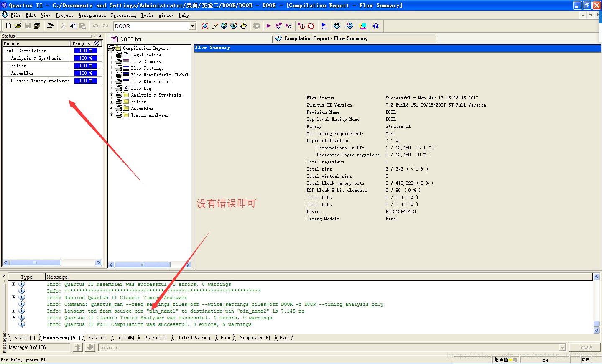This screenshot has height=364, width=602.
Task: Click the Fitter 100% progress bar
Action: 85,66
